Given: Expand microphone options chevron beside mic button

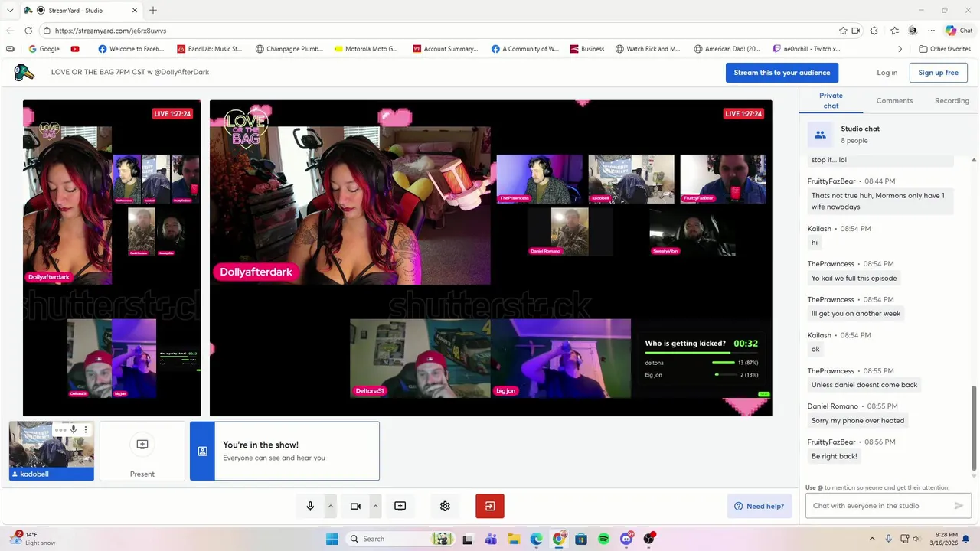Looking at the screenshot, I should coord(331,506).
